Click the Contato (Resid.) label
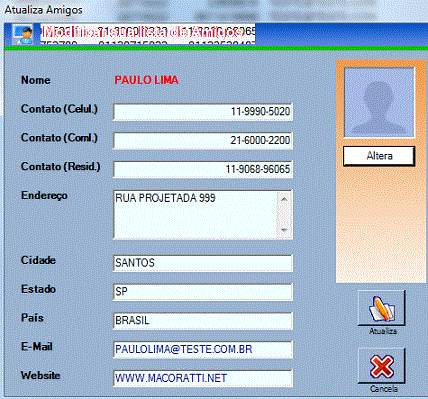This screenshot has height=399, width=428. tap(61, 167)
